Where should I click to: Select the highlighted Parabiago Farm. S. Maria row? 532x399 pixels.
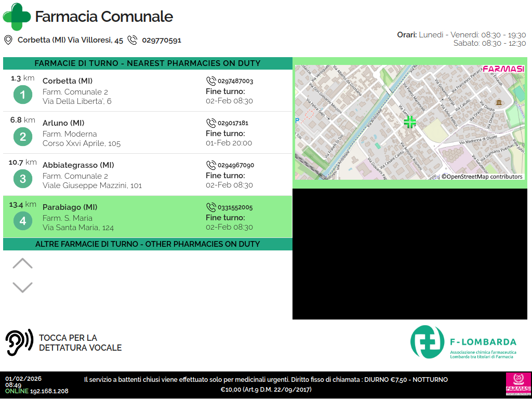click(x=148, y=217)
